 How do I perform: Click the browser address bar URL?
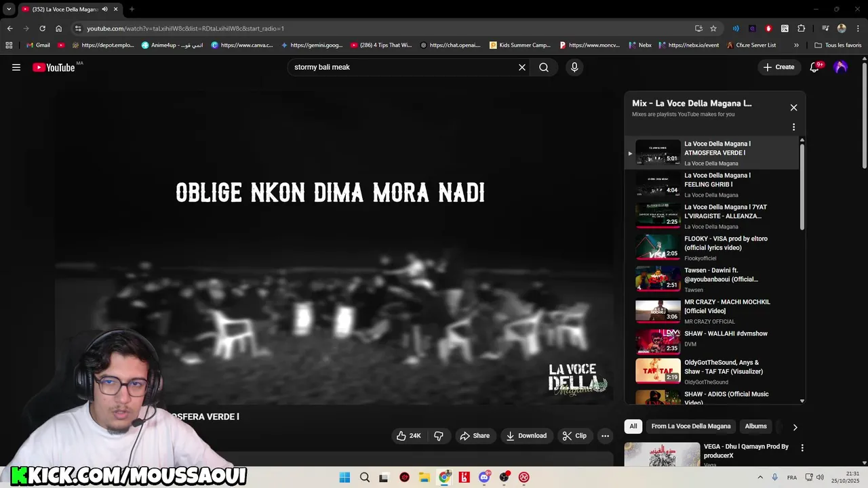click(x=185, y=28)
